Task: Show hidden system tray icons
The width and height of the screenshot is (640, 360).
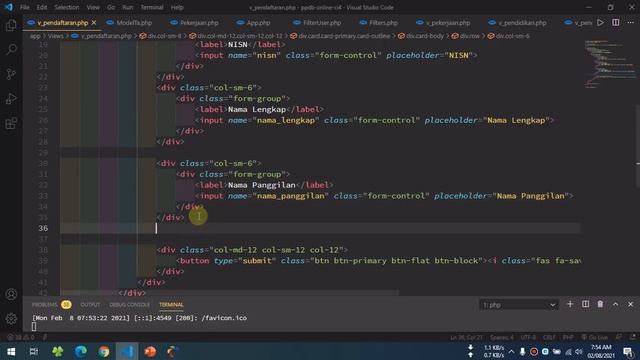Action: [511, 351]
